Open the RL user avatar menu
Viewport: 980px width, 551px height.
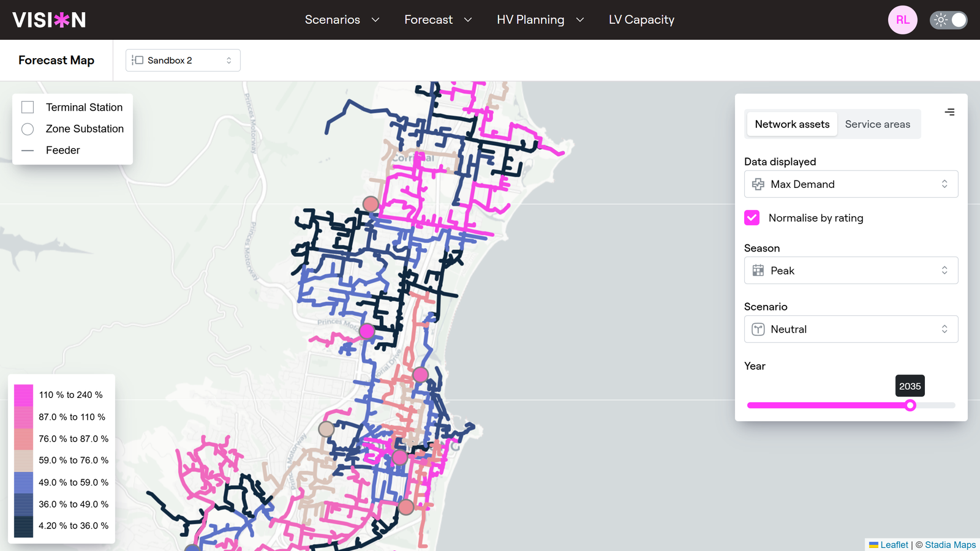(902, 20)
